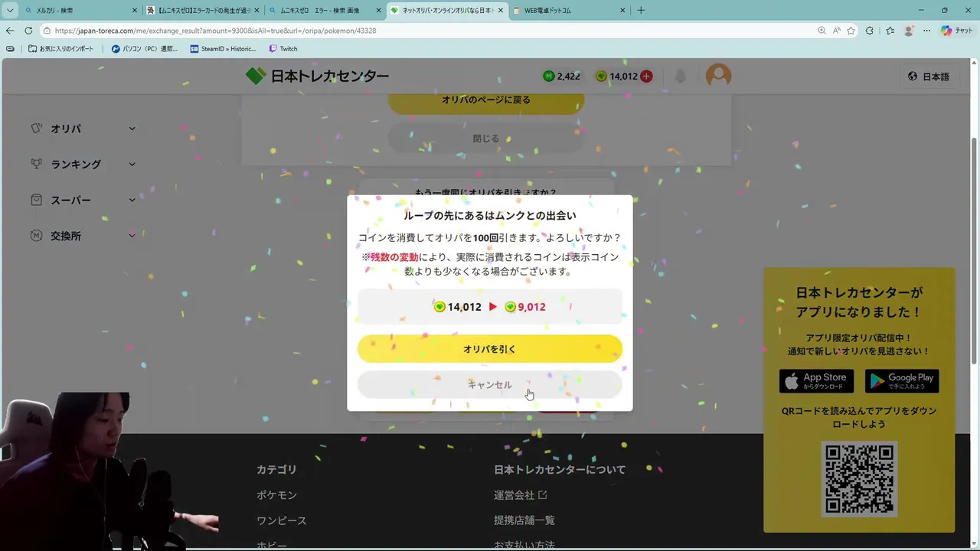Viewport: 980px width, 551px height.
Task: Expand the ランキング sidebar menu
Action: [x=83, y=164]
